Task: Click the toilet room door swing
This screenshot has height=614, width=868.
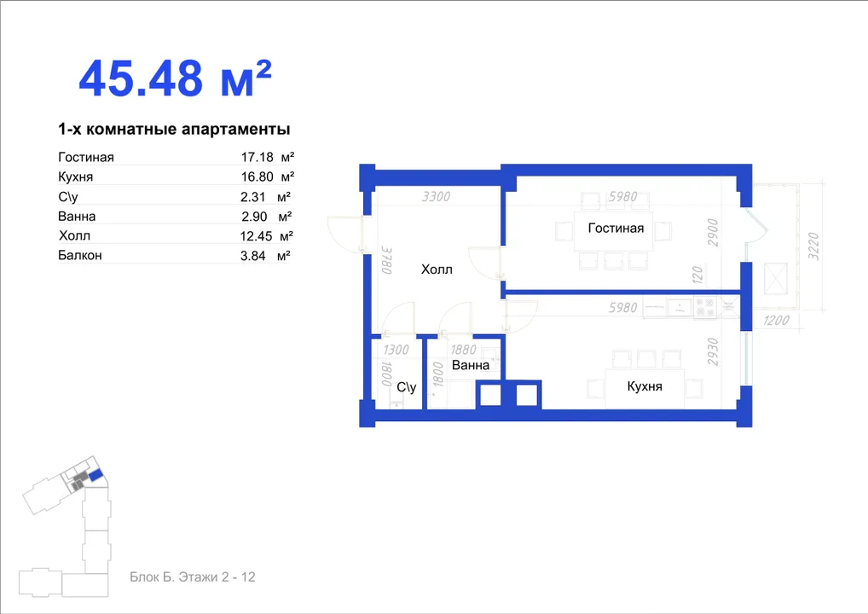Action: point(398,318)
